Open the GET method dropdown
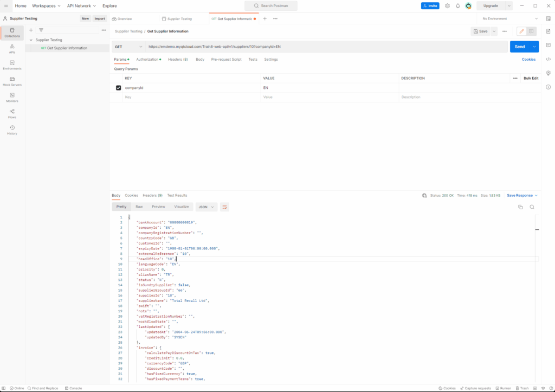This screenshot has width=555, height=392. tap(128, 47)
